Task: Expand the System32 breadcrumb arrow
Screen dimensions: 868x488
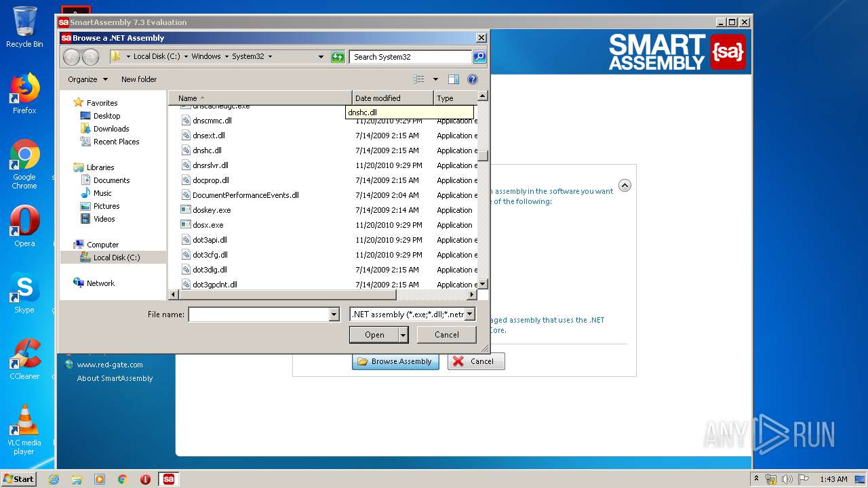Action: point(270,57)
